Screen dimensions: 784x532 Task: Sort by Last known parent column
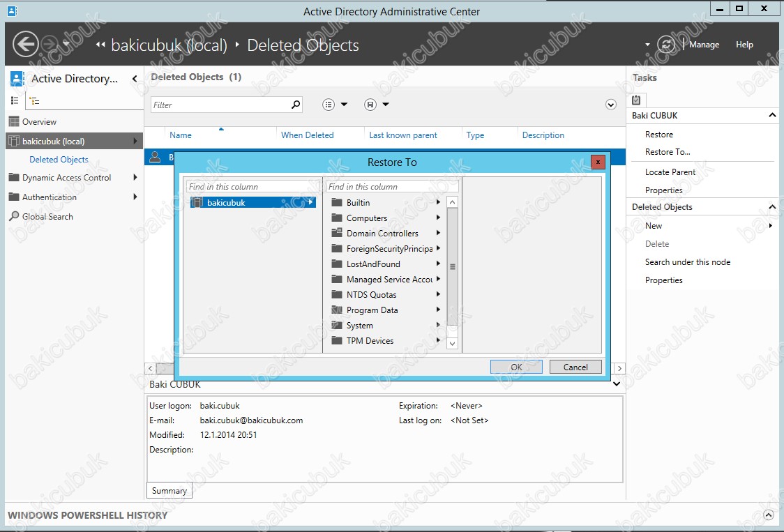[403, 135]
